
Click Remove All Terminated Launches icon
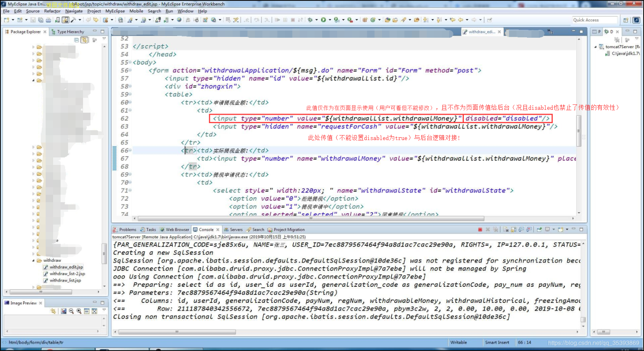click(495, 229)
